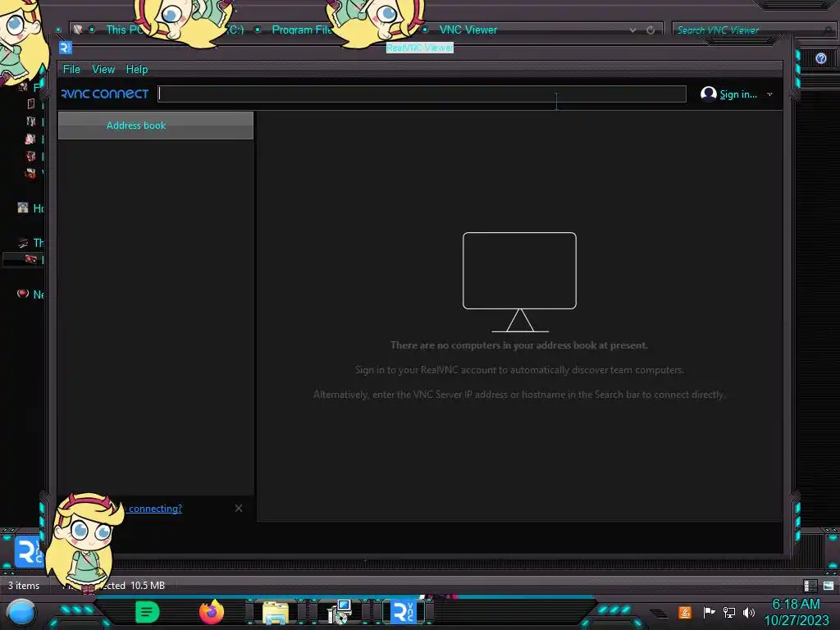Open the Help menu
Image resolution: width=840 pixels, height=630 pixels.
(137, 69)
